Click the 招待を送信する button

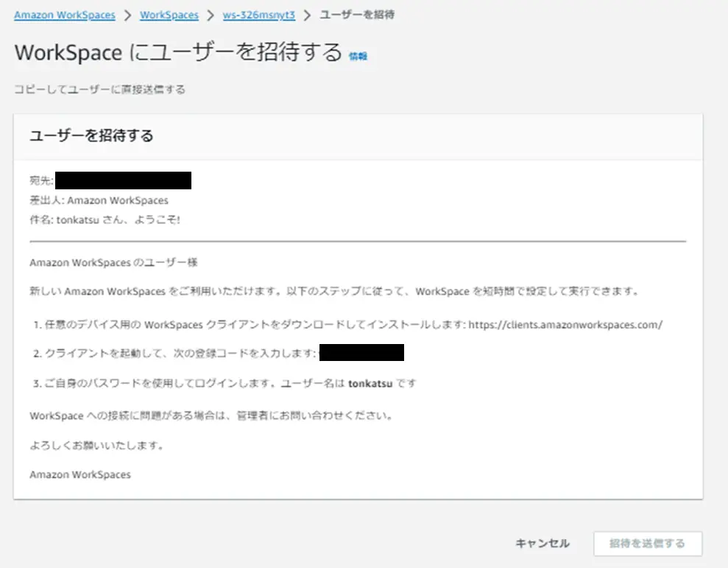(648, 544)
